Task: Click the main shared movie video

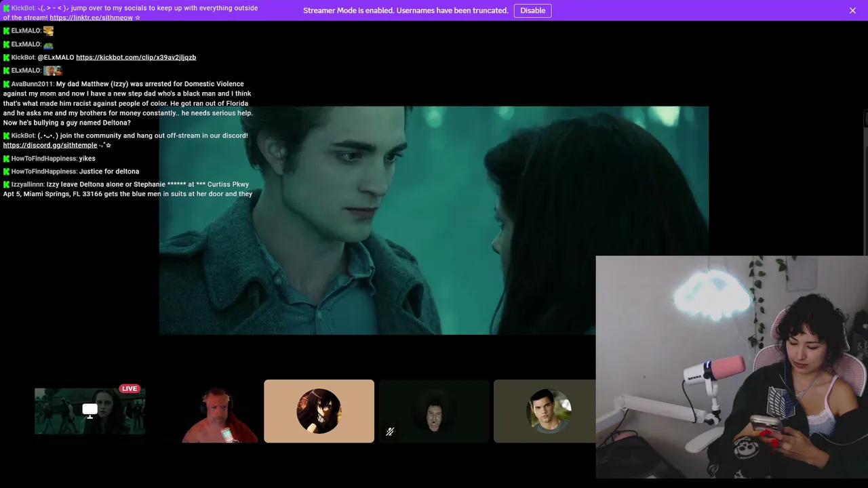Action: 434,220
